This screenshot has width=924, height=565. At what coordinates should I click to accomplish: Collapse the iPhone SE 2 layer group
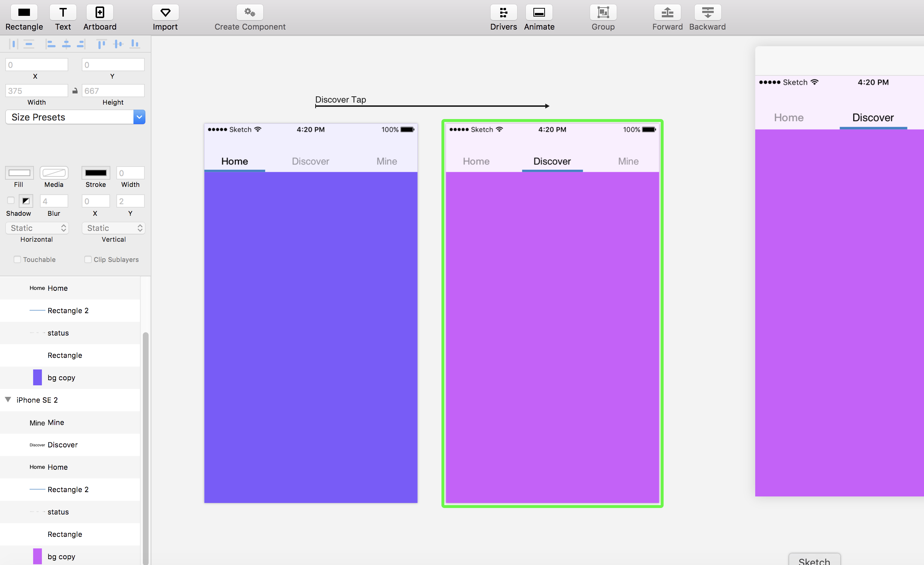pos(8,399)
